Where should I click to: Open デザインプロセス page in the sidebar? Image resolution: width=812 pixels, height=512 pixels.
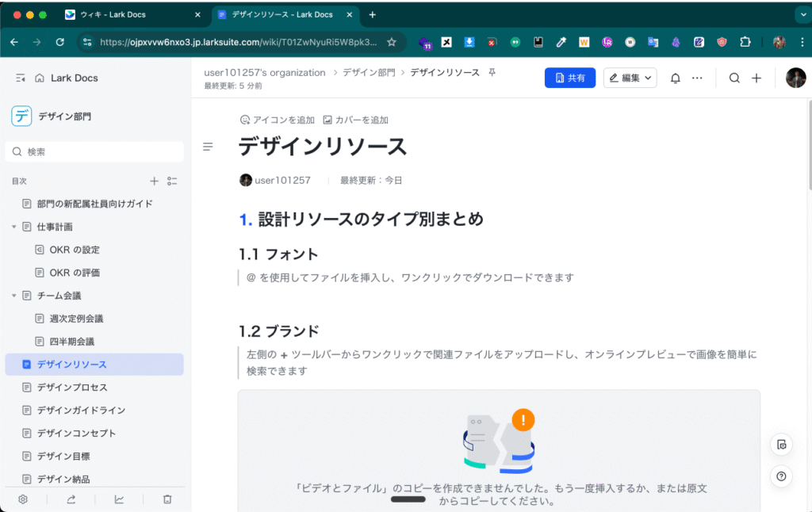pos(71,388)
